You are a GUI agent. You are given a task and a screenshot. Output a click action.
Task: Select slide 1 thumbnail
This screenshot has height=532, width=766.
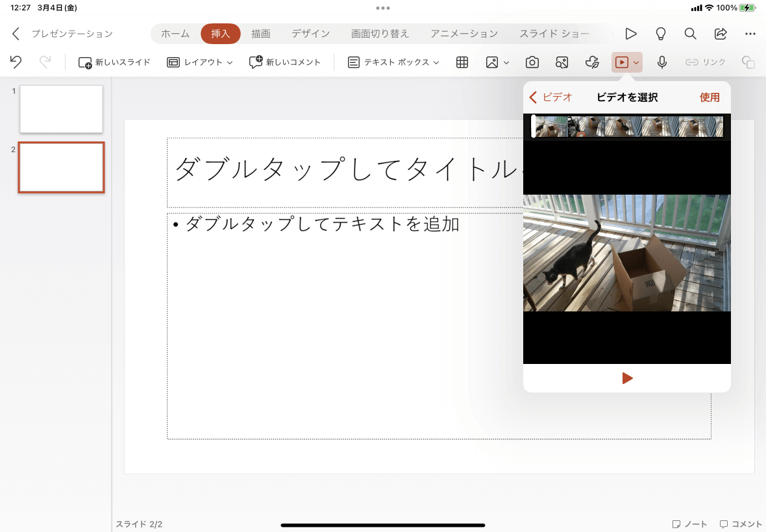click(x=61, y=109)
